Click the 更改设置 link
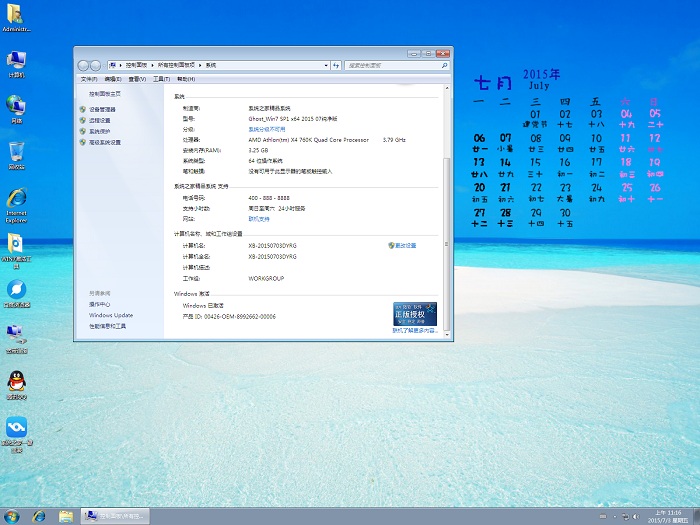 [404, 245]
